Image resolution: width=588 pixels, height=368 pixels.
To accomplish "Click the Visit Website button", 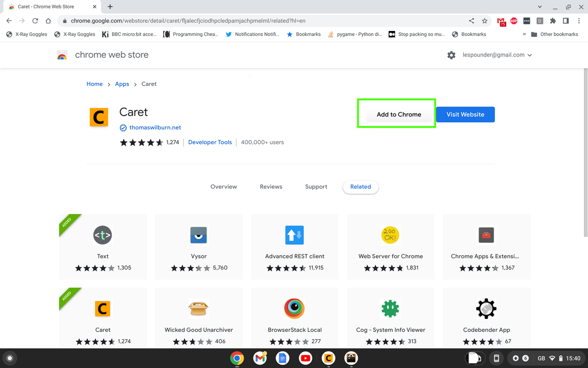I will pos(465,114).
